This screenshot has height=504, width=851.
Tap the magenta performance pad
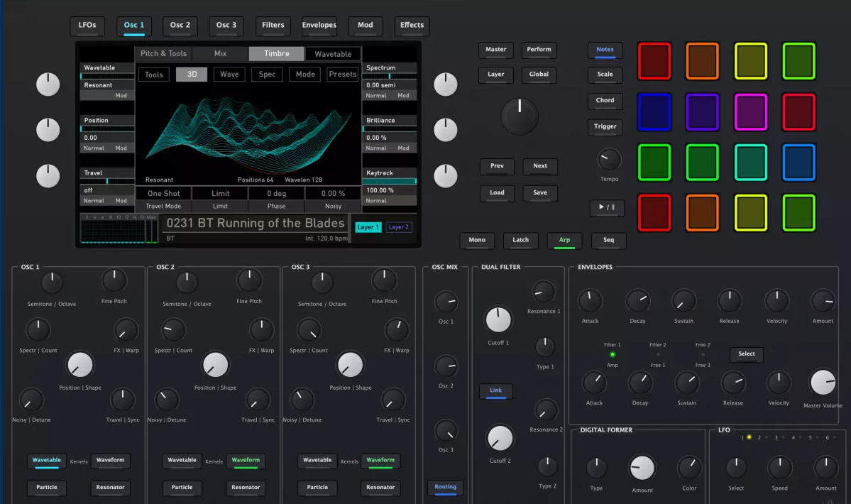pos(751,111)
